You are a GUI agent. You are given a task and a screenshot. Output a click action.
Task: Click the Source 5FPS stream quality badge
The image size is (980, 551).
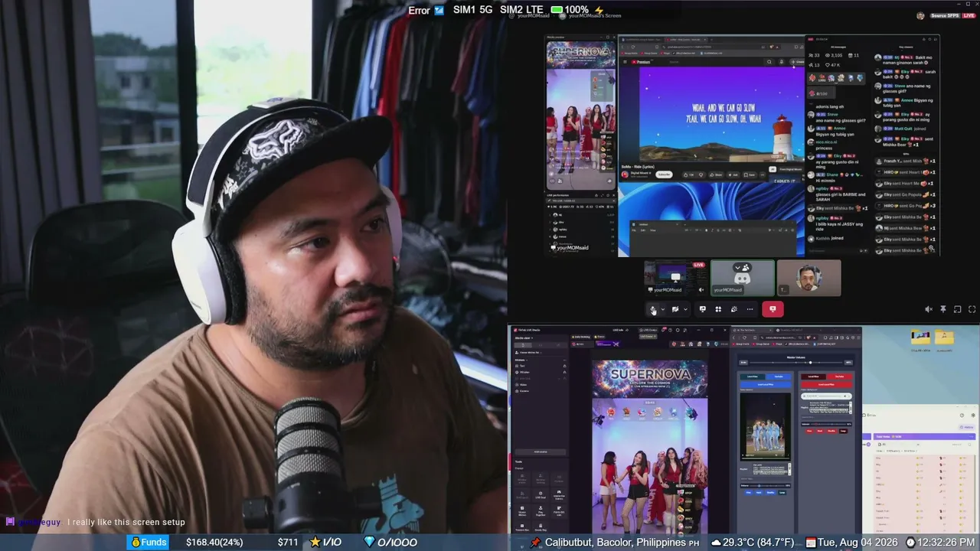(944, 15)
